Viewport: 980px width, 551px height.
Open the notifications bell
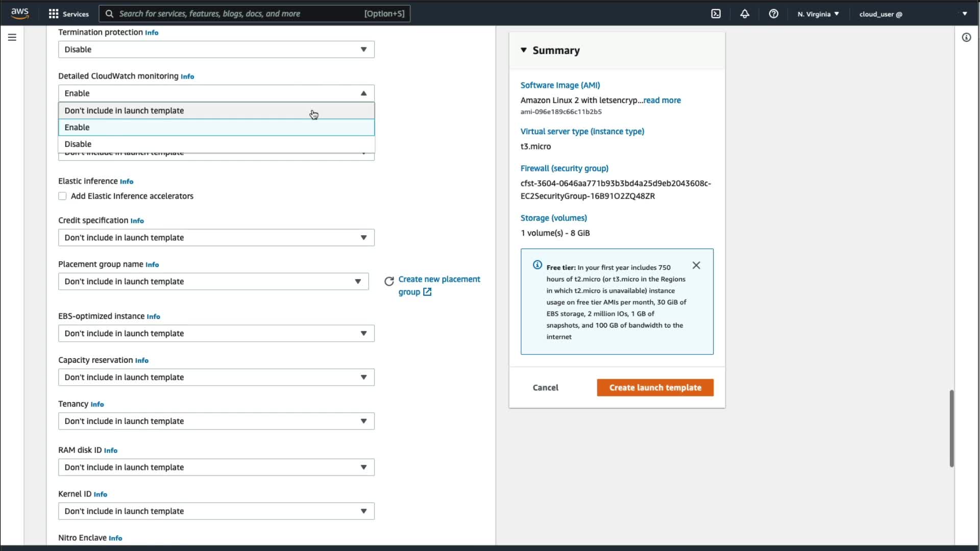click(745, 14)
